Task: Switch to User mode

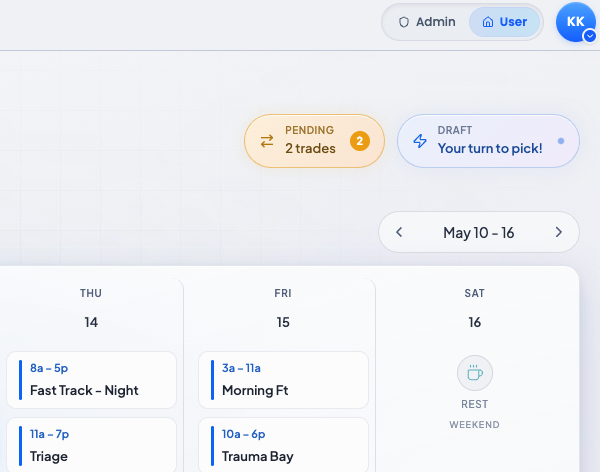Action: pyautogui.click(x=504, y=22)
